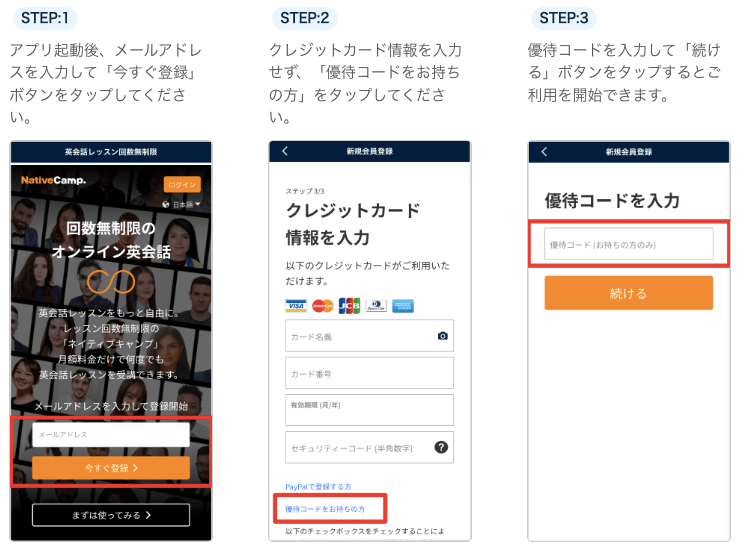Click the 優待コードを入力 heading

click(x=612, y=201)
